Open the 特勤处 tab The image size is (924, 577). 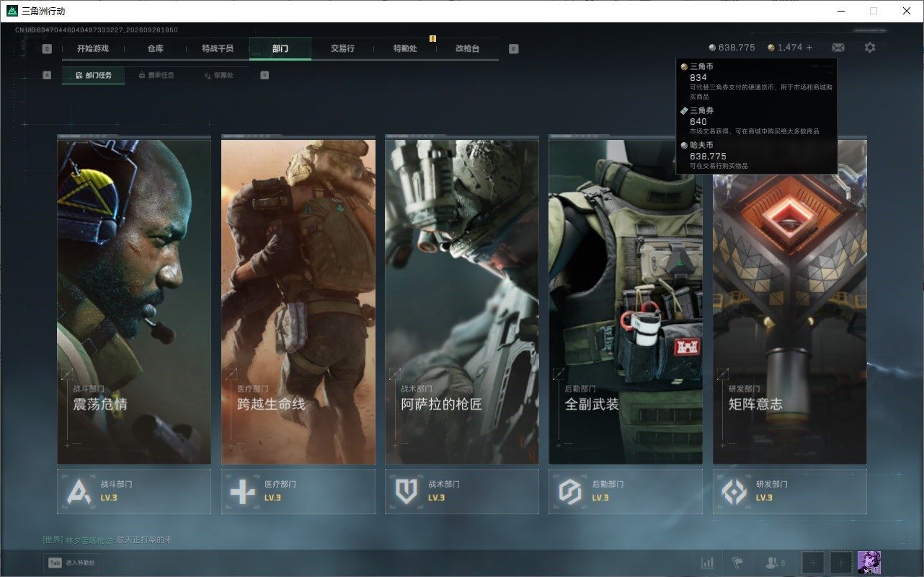tap(405, 48)
